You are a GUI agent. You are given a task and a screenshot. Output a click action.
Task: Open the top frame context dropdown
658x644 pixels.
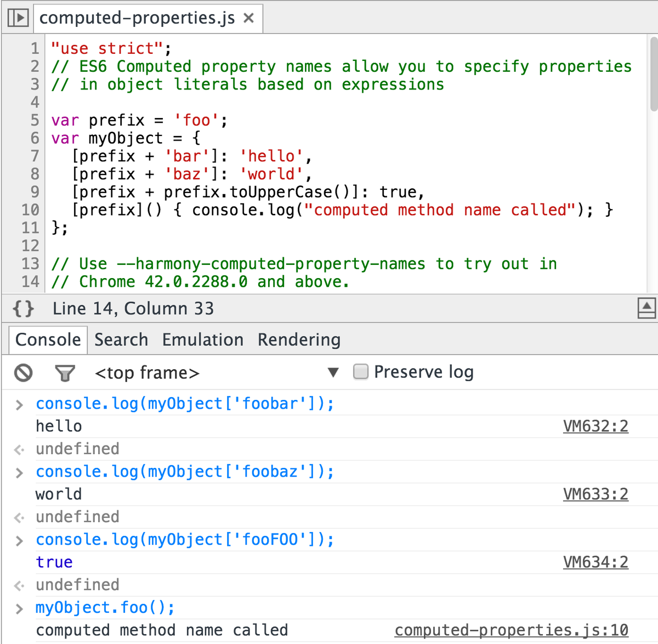(217, 373)
